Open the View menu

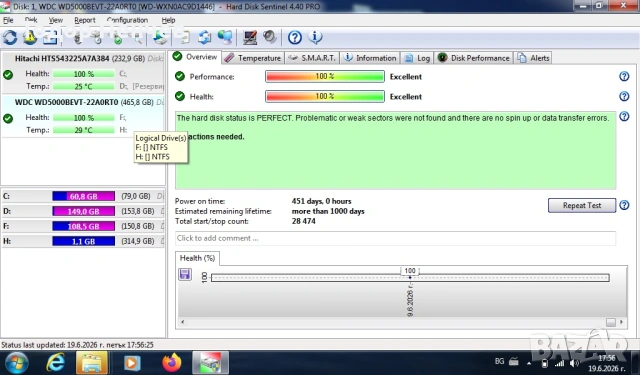coord(56,20)
